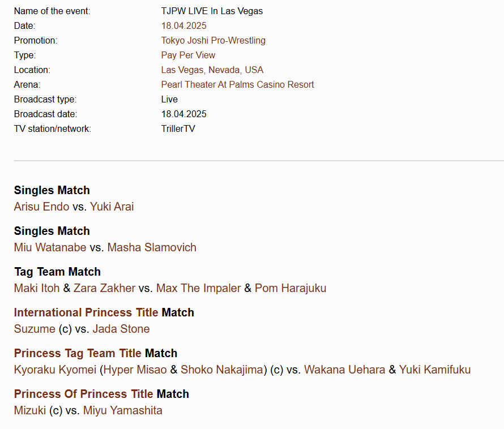Image resolution: width=504 pixels, height=429 pixels.
Task: Open the Kyoraku Kyomei tag team link
Action: tap(55, 370)
